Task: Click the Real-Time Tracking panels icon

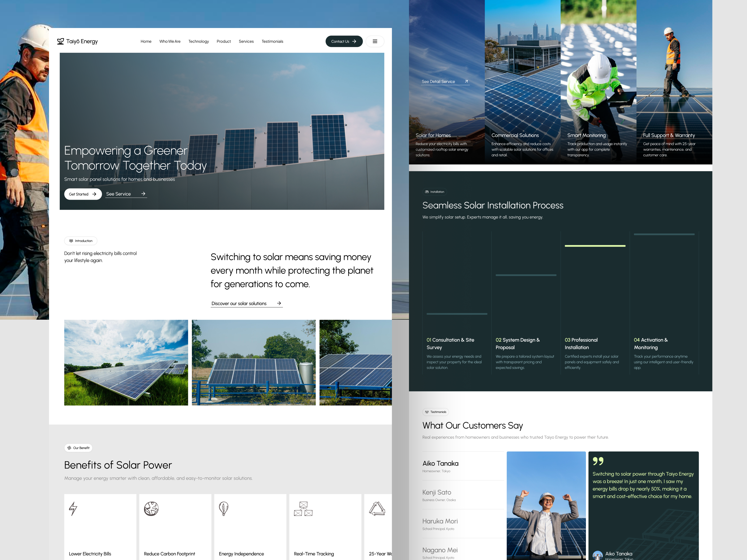Action: pyautogui.click(x=303, y=509)
